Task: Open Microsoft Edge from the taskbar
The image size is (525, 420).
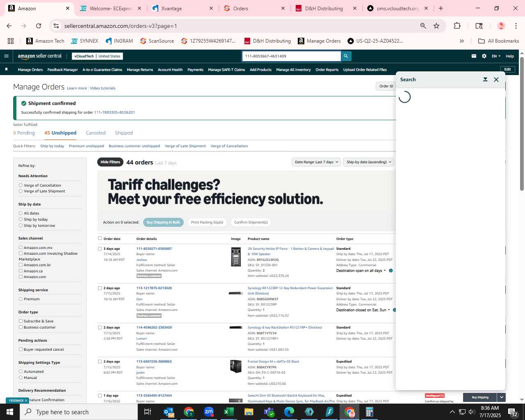Action: coord(289,412)
